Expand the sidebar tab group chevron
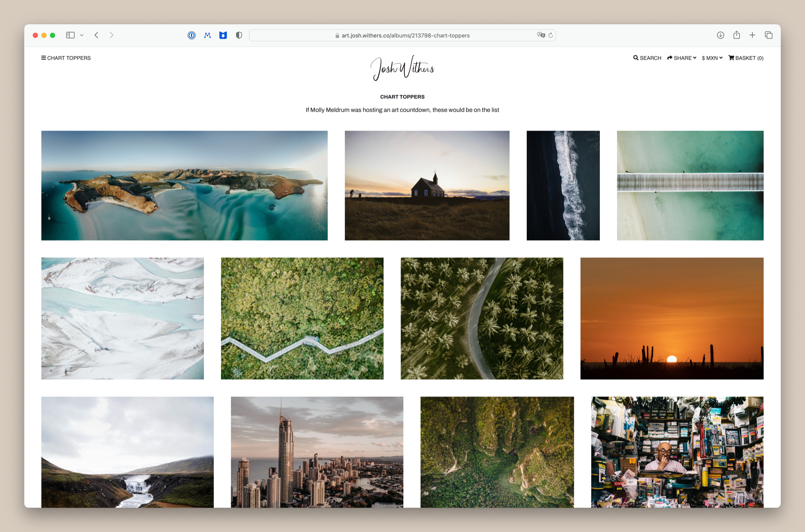 pos(82,35)
